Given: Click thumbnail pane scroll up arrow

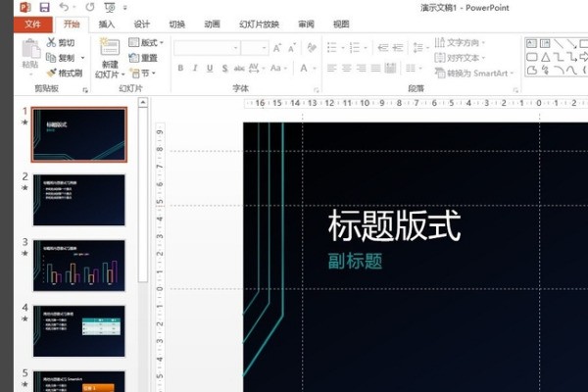Looking at the screenshot, I should point(143,102).
